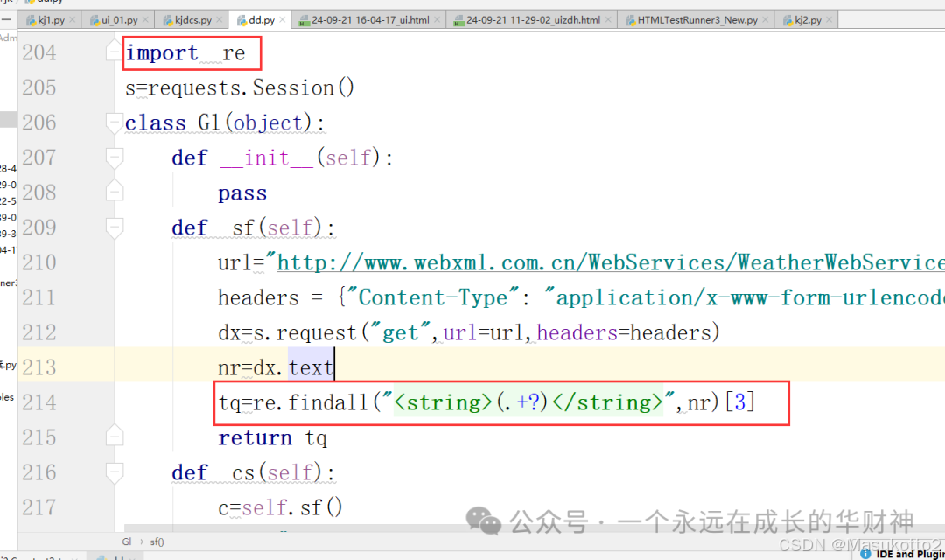Click the Python file icon on ui_01.py tab
The image size is (945, 560).
point(94,20)
